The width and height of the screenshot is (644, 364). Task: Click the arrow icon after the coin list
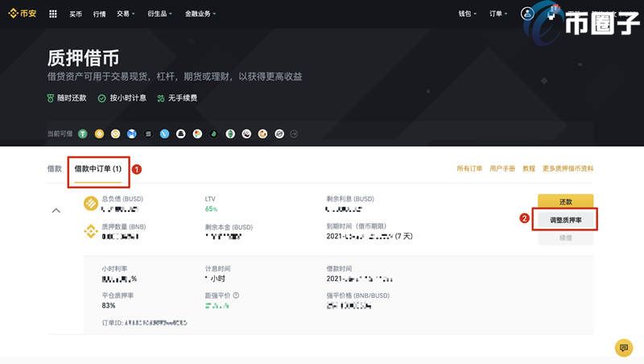click(294, 134)
